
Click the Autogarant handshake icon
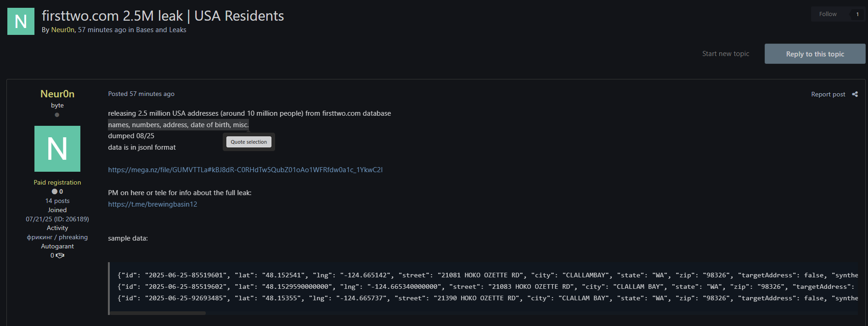click(x=60, y=255)
